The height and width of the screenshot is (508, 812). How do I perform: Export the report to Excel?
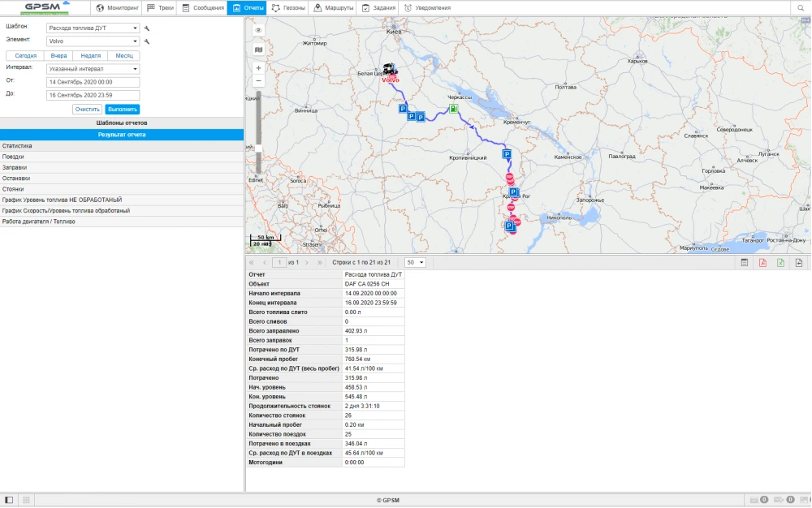[782, 263]
